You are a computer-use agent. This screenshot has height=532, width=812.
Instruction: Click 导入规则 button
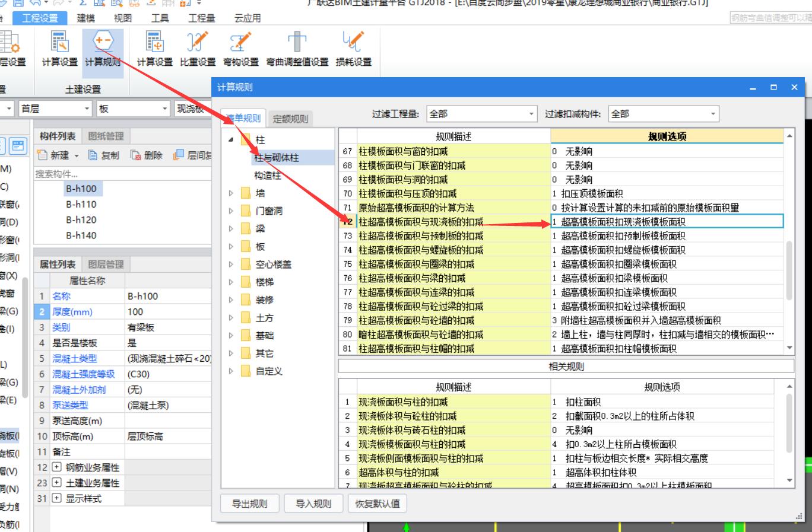click(313, 504)
